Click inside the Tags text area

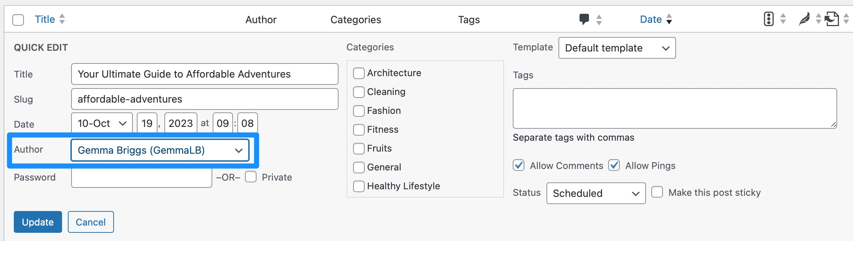point(674,107)
